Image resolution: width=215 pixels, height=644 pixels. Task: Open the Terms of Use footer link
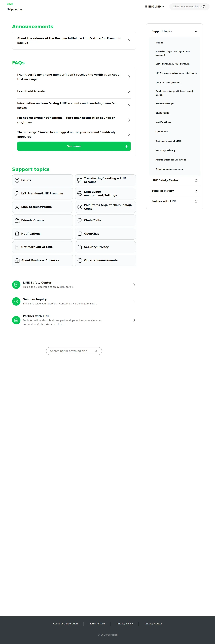click(97, 623)
